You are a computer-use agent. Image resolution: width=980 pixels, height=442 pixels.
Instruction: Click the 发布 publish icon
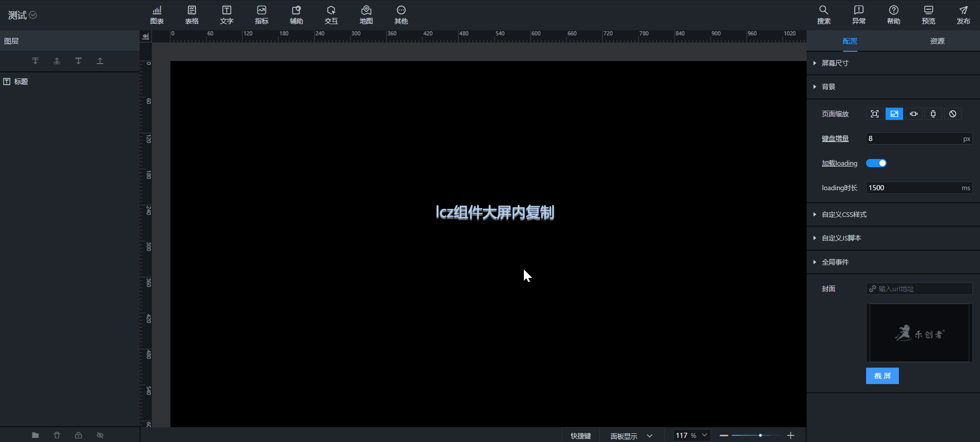coord(963,15)
